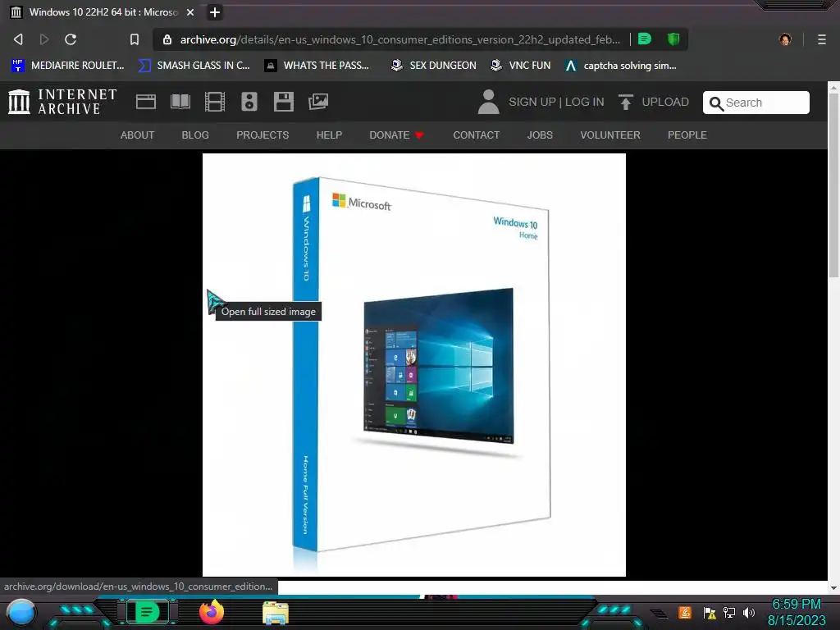
Task: Open the Audio speaker icon
Action: 249,102
